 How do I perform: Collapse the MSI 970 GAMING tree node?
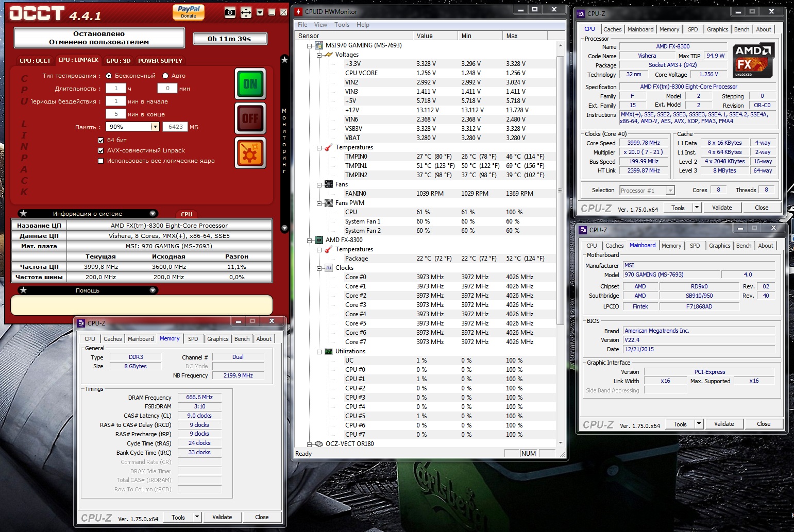tap(310, 45)
